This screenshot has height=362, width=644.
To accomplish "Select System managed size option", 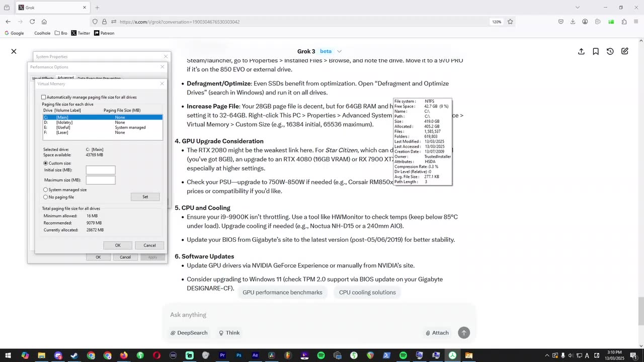I will pyautogui.click(x=46, y=190).
